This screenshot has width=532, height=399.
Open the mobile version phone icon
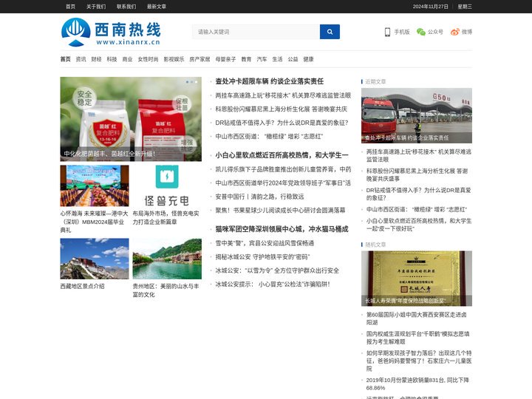[x=387, y=32]
